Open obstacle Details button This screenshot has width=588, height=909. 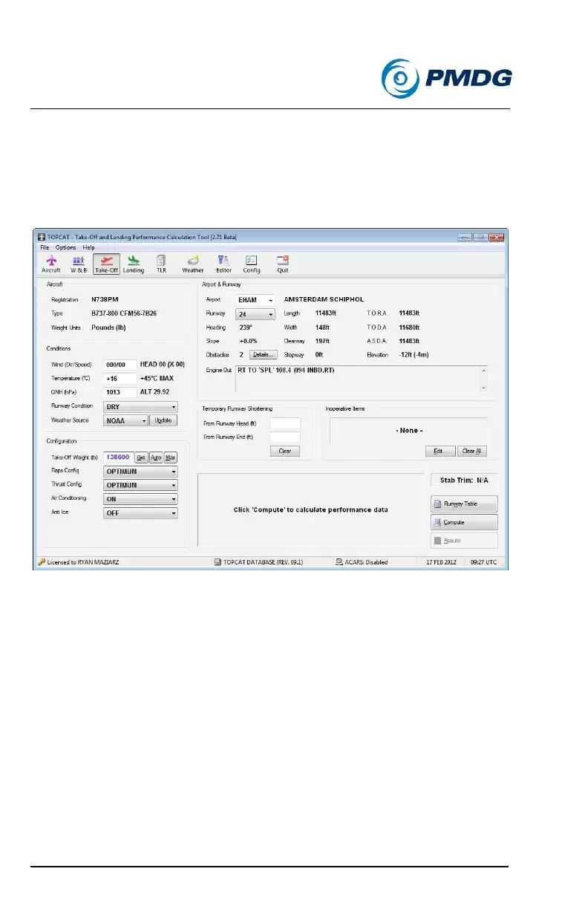263,355
